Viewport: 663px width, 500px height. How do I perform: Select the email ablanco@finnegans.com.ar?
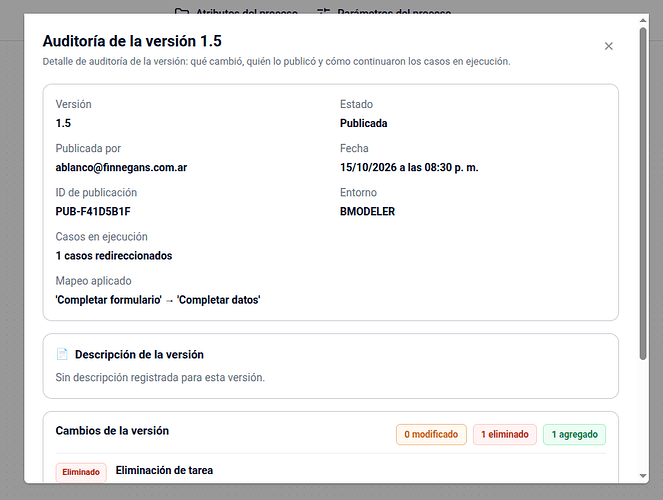[x=121, y=167]
